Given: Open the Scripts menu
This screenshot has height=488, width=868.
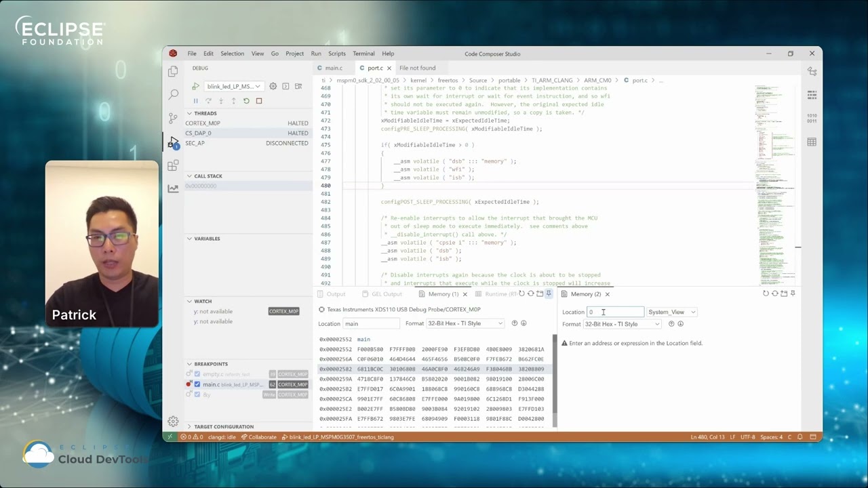Looking at the screenshot, I should tap(337, 54).
